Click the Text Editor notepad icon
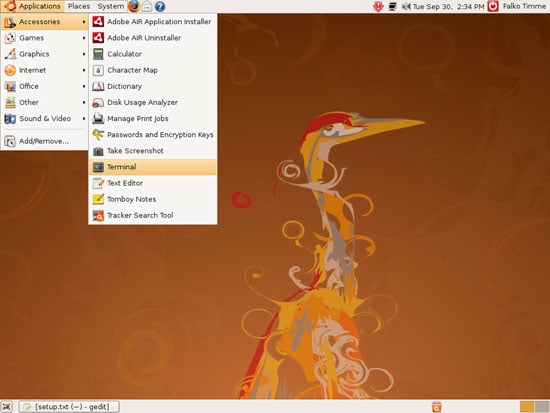550x413 pixels. (x=98, y=183)
